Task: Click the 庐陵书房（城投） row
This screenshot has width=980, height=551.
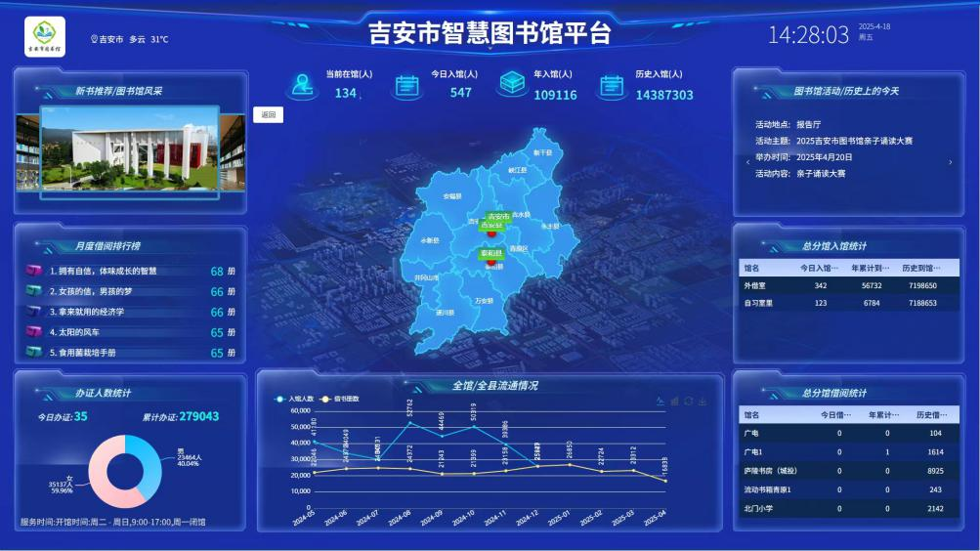Action: [x=849, y=471]
